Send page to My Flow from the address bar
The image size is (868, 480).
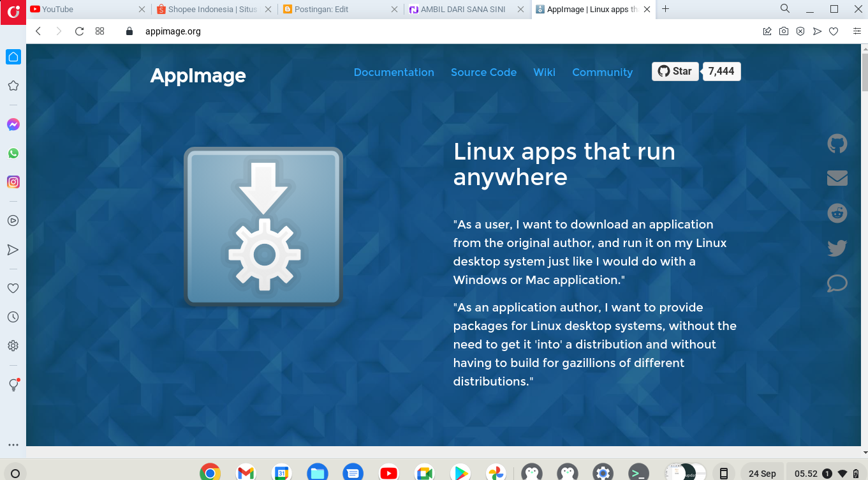[x=817, y=31]
